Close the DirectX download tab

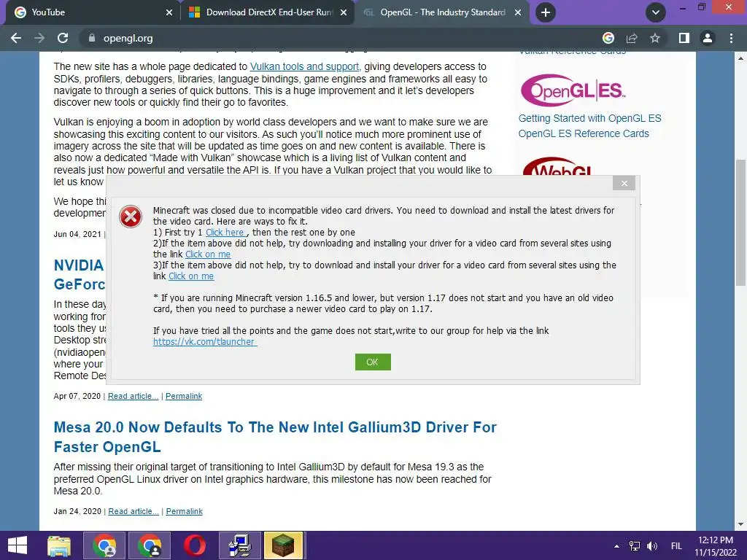[x=344, y=12]
